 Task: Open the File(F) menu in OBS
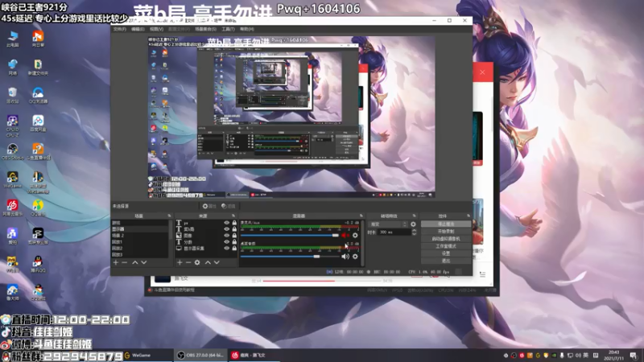click(119, 29)
